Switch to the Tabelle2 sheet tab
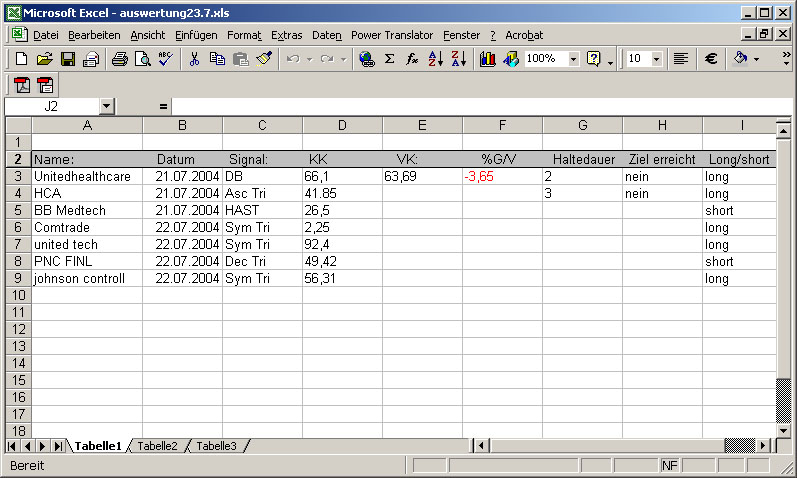Image resolution: width=797 pixels, height=478 pixels. click(x=157, y=446)
